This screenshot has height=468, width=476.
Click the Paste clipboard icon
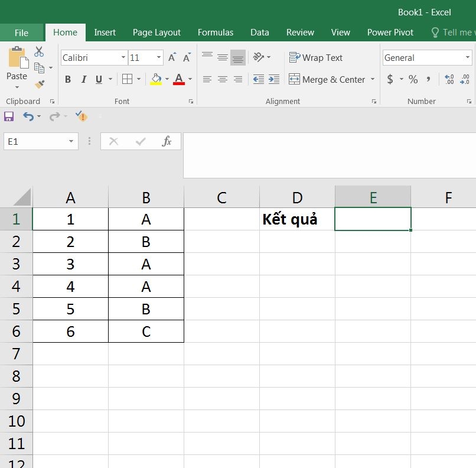(17, 58)
